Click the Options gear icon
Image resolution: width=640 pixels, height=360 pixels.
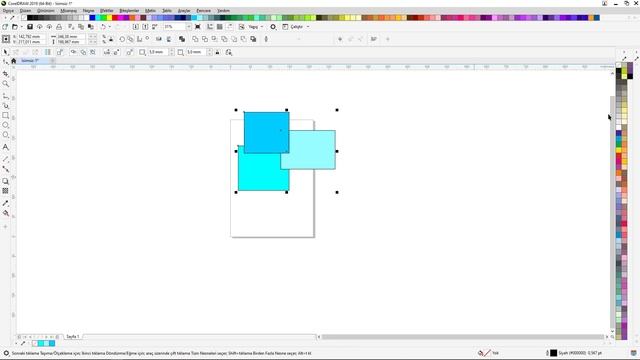[x=273, y=27]
